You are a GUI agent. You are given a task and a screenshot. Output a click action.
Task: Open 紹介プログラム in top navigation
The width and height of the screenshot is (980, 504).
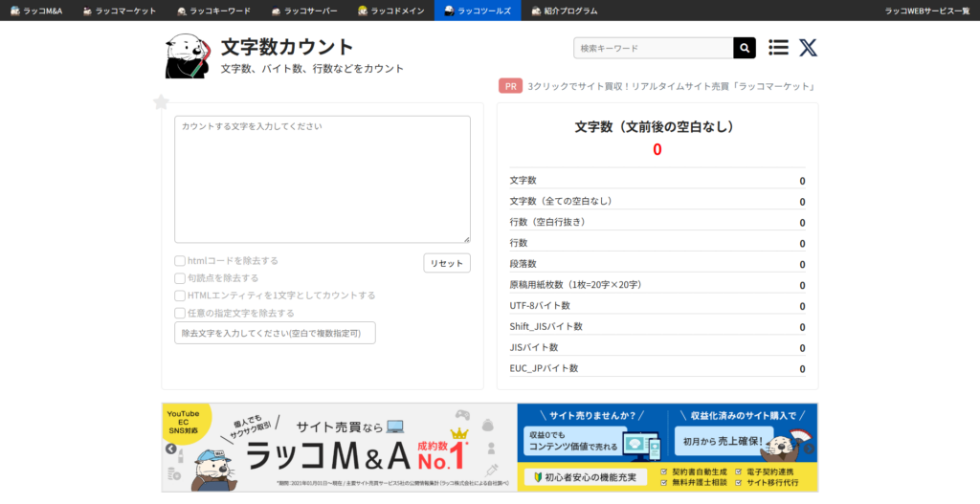[565, 11]
